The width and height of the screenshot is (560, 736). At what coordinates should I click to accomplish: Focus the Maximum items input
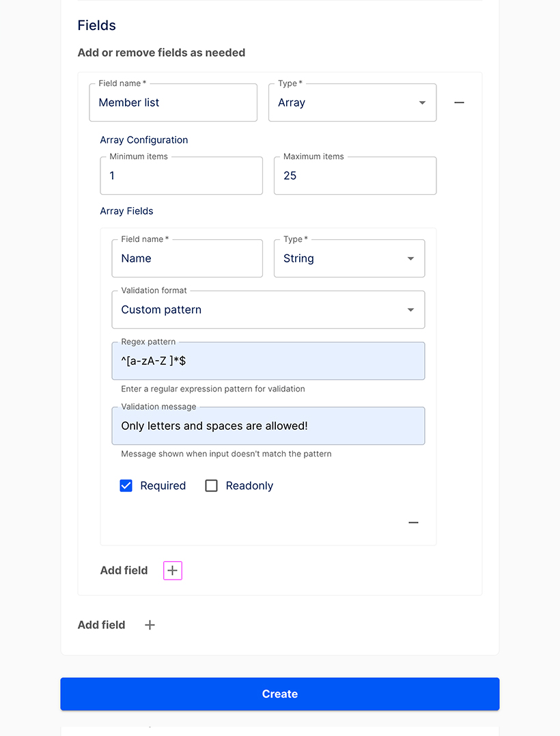point(354,176)
